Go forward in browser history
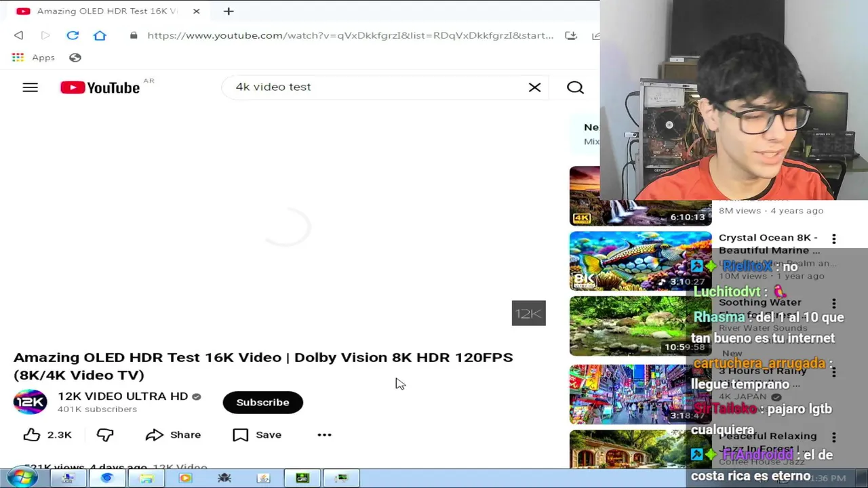The width and height of the screenshot is (868, 488). tap(45, 35)
